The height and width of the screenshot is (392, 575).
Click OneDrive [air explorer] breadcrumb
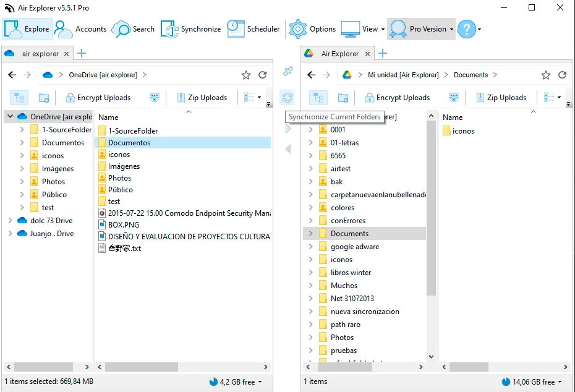(x=103, y=75)
